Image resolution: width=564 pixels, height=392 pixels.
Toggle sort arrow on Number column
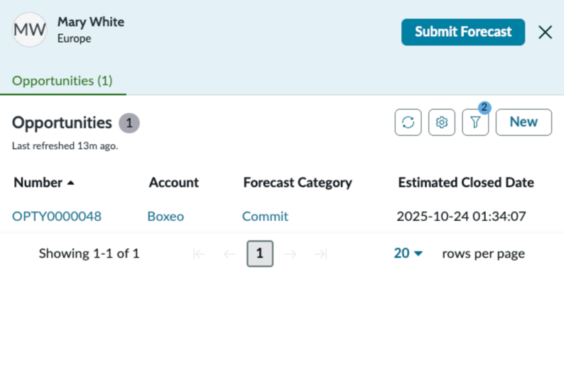(x=71, y=183)
